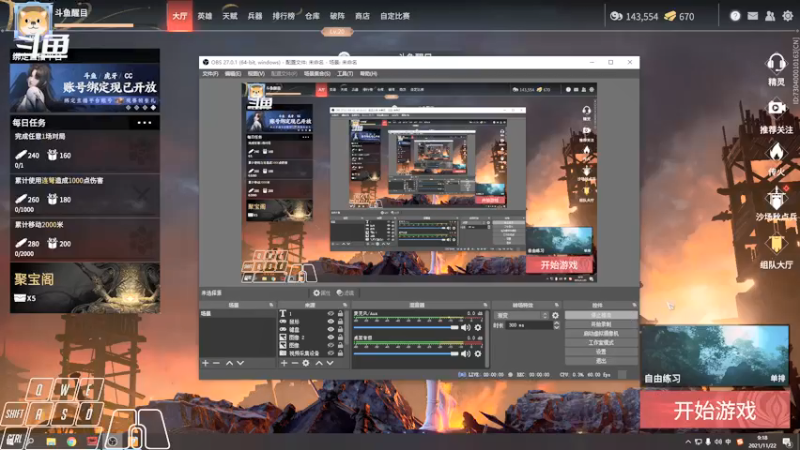Screen dimensions: 800x450
Task: Open 推荐关注 camera icon in game
Action: pos(776,108)
